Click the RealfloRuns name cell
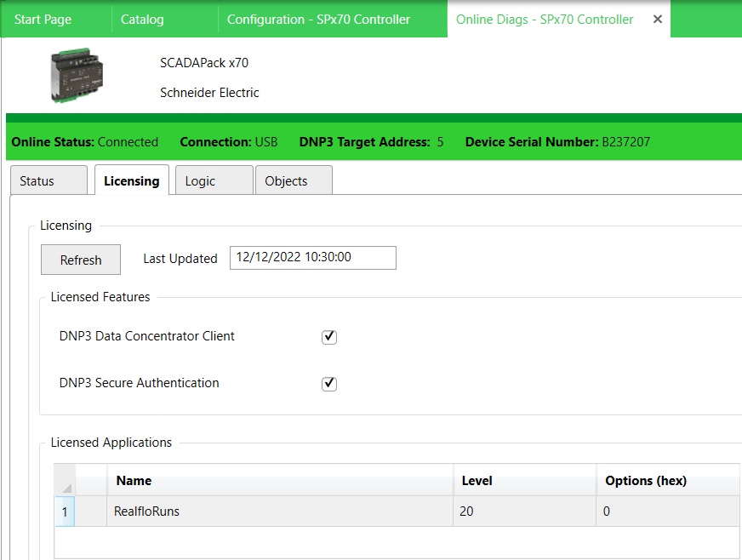This screenshot has height=560, width=742. [x=280, y=511]
